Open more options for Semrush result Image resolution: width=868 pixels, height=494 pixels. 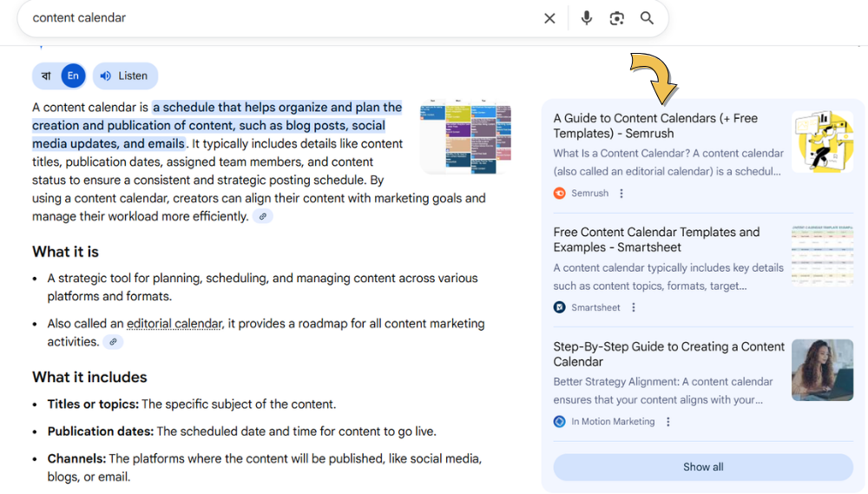coord(621,194)
